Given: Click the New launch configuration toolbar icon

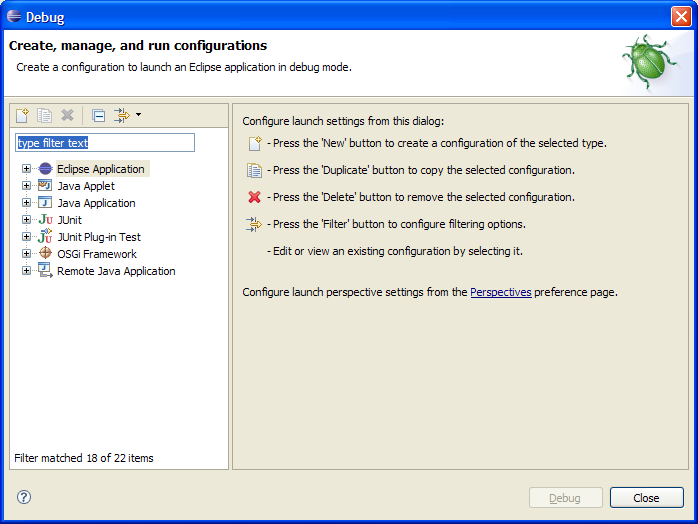Looking at the screenshot, I should tap(22, 115).
